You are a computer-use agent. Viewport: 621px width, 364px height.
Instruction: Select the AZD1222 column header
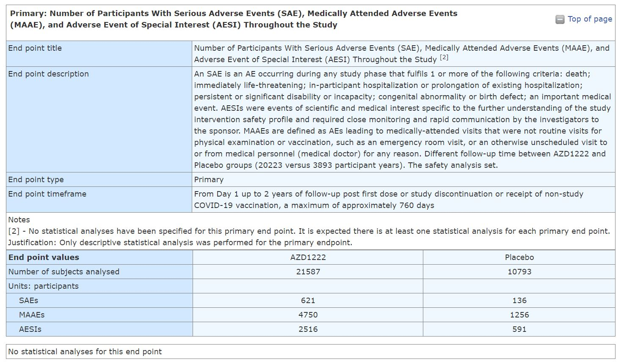[x=308, y=257]
